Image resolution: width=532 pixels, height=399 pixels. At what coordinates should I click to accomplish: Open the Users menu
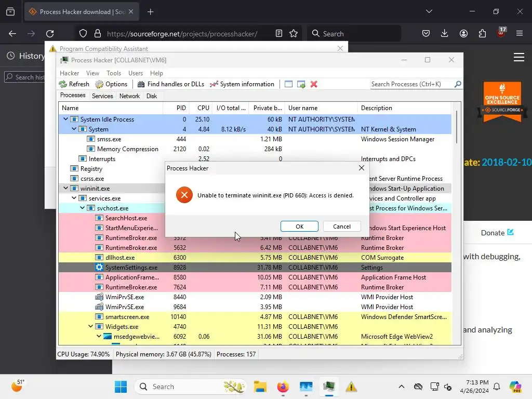[x=136, y=73]
